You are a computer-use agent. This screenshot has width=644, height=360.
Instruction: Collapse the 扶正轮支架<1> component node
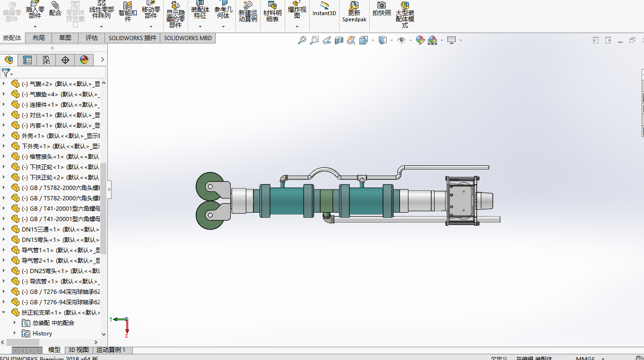(x=4, y=312)
